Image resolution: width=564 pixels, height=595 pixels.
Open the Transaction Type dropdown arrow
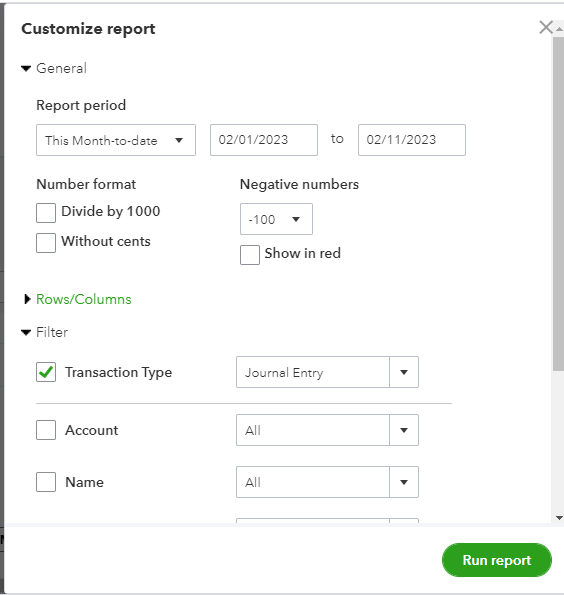pos(404,372)
